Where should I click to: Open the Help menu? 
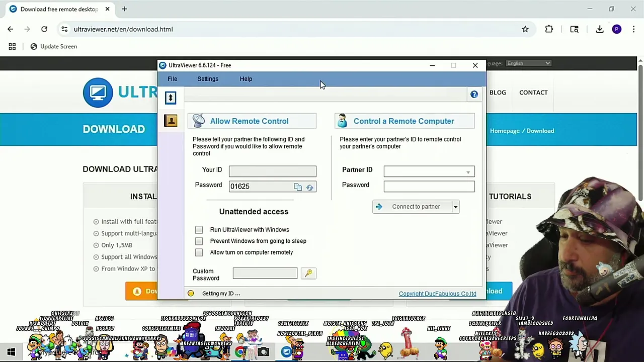tap(246, 79)
